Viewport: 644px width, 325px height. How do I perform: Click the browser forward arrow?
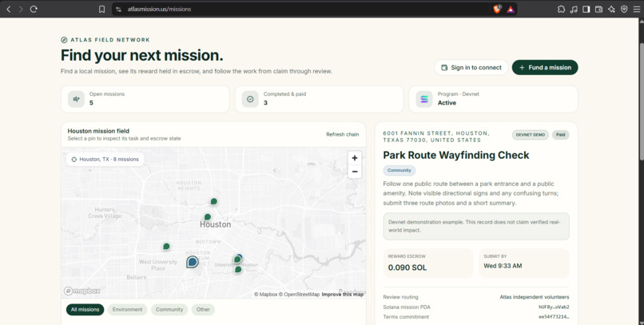point(21,9)
